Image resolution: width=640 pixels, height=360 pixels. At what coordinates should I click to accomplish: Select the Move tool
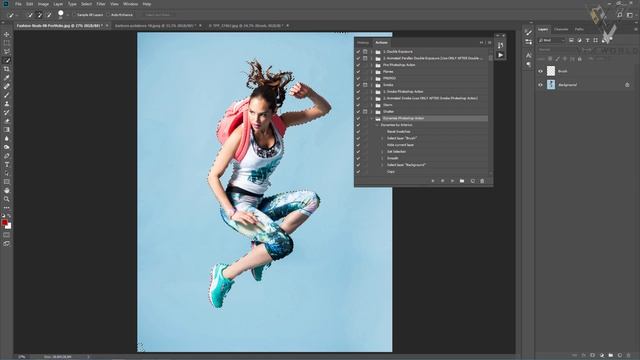[x=7, y=34]
